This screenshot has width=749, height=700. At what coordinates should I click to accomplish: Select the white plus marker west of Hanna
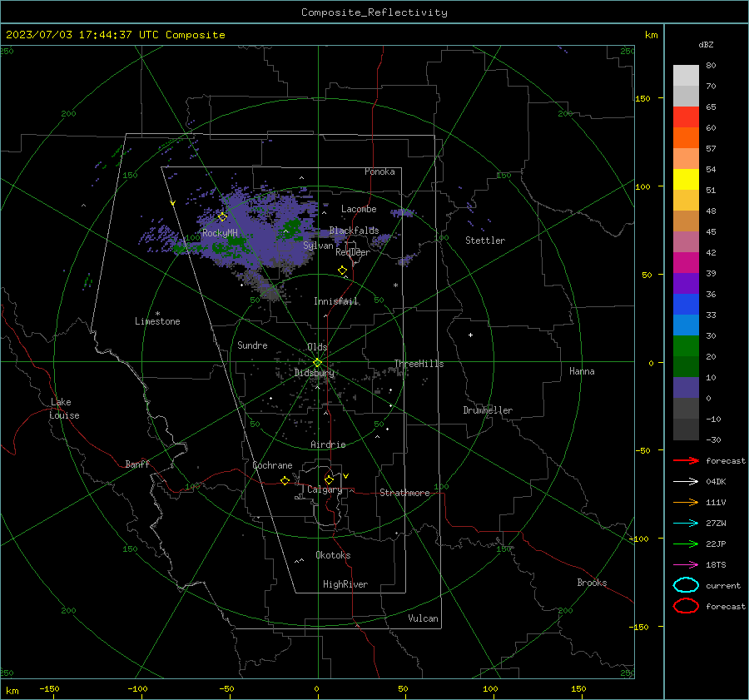click(x=470, y=335)
